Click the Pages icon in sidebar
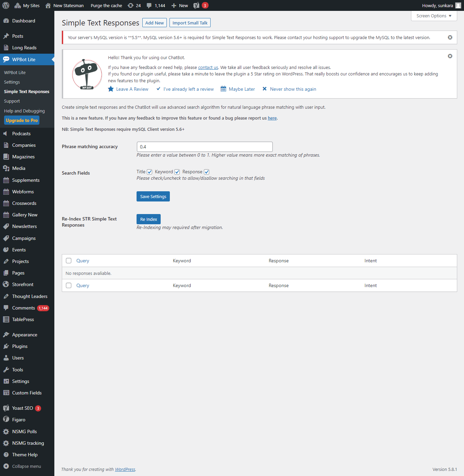464x476 pixels. click(x=6, y=273)
